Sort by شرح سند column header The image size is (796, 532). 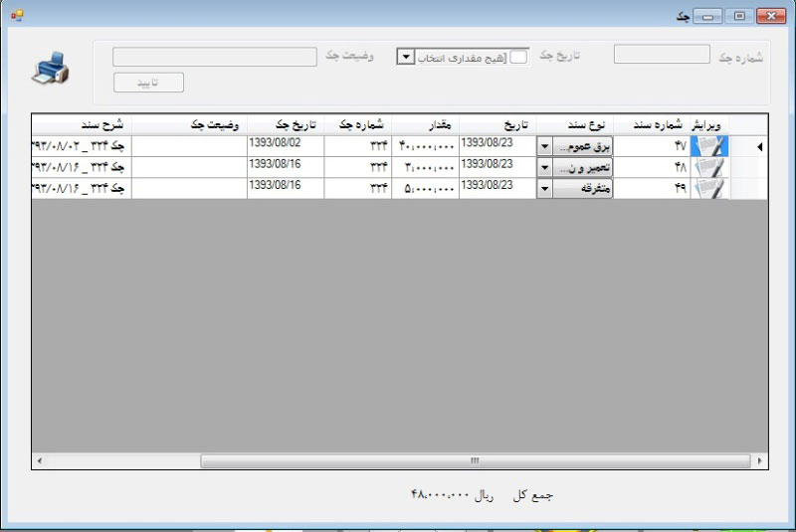[x=82, y=124]
